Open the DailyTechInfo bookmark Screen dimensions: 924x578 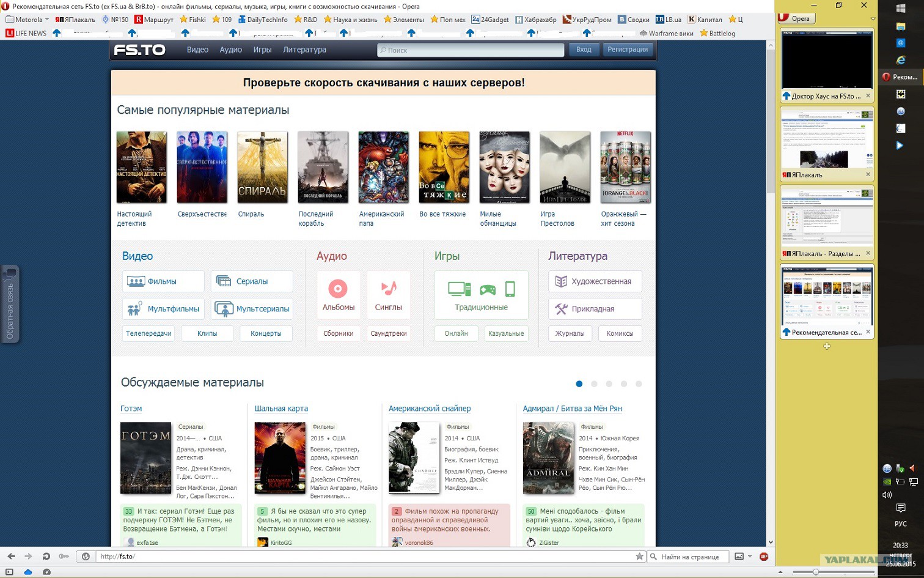pos(263,20)
